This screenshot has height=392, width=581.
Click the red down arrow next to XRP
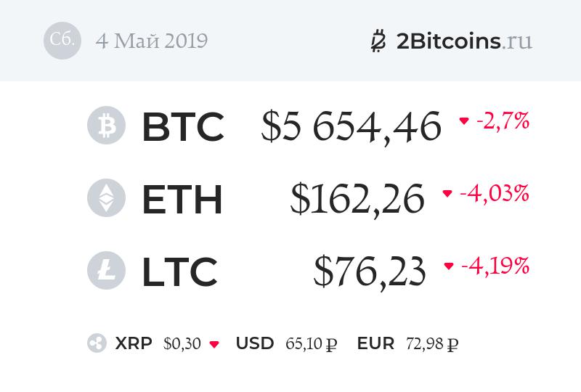point(214,344)
